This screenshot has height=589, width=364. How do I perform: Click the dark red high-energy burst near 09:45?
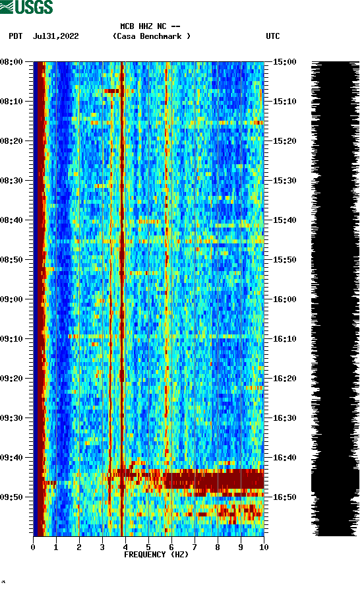click(214, 479)
